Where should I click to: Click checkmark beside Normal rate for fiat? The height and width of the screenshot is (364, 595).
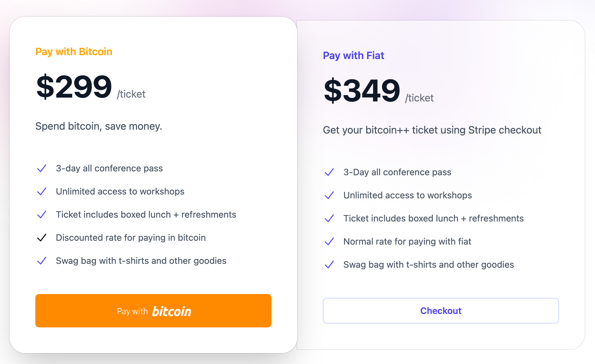[329, 241]
